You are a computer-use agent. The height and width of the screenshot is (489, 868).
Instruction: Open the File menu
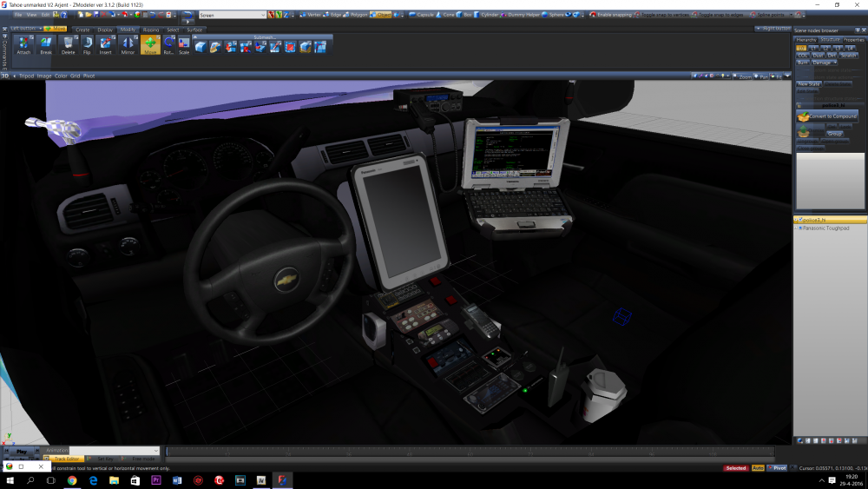[x=18, y=15]
